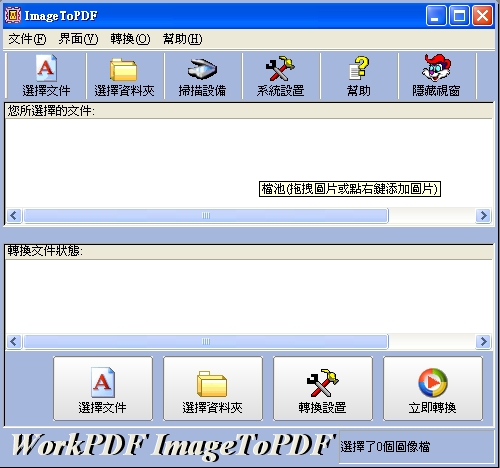Click the bottom 選擇資料夾 folder button
Screen dimensions: 500x468
[x=213, y=388]
